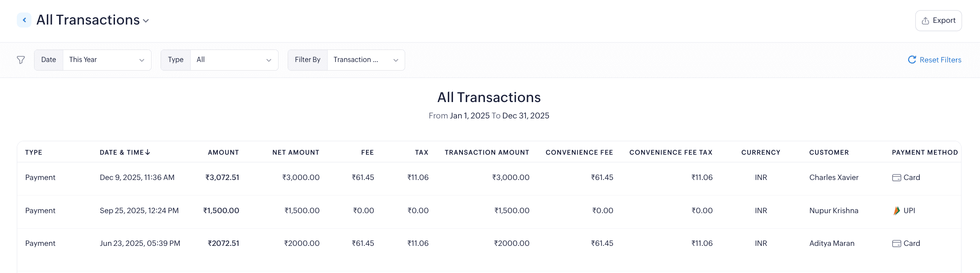The width and height of the screenshot is (980, 273).
Task: Click the Card icon in Charles Xavier row
Action: 896,177
